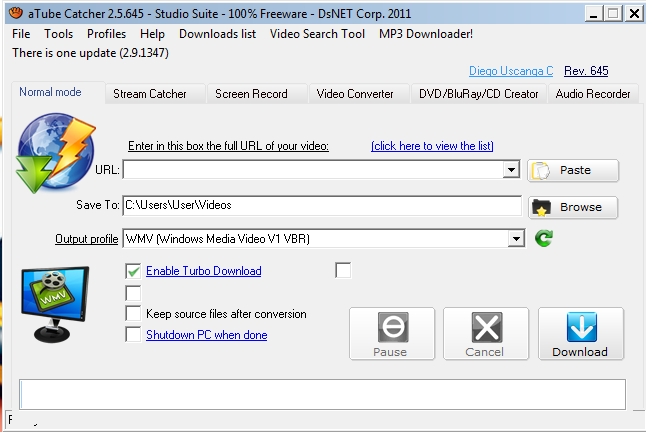The image size is (646, 432).
Task: Open the Help menu
Action: click(152, 34)
